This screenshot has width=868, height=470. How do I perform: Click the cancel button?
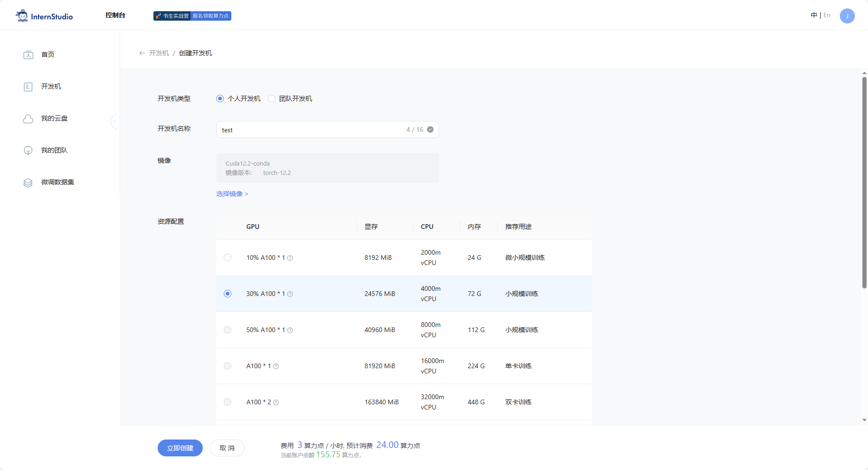tap(227, 448)
